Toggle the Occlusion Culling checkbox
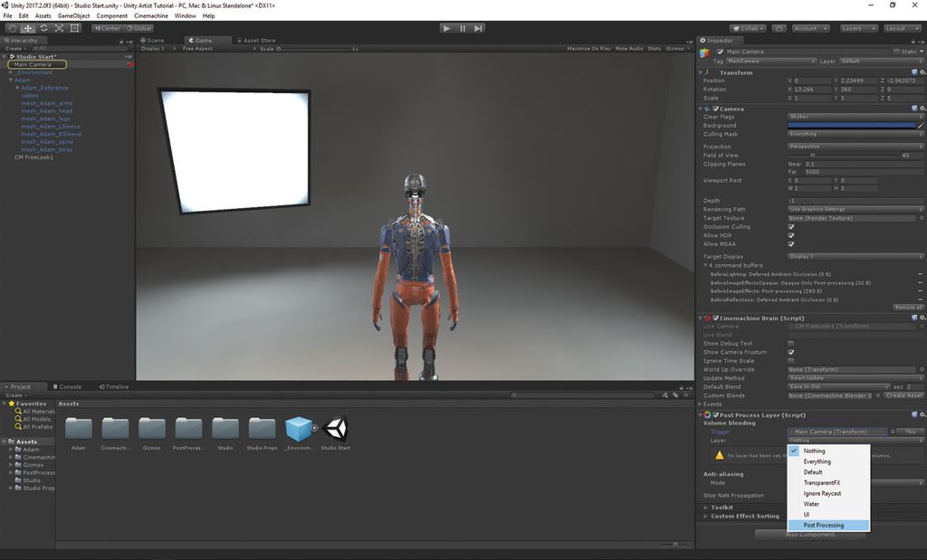This screenshot has width=927, height=560. 790,226
